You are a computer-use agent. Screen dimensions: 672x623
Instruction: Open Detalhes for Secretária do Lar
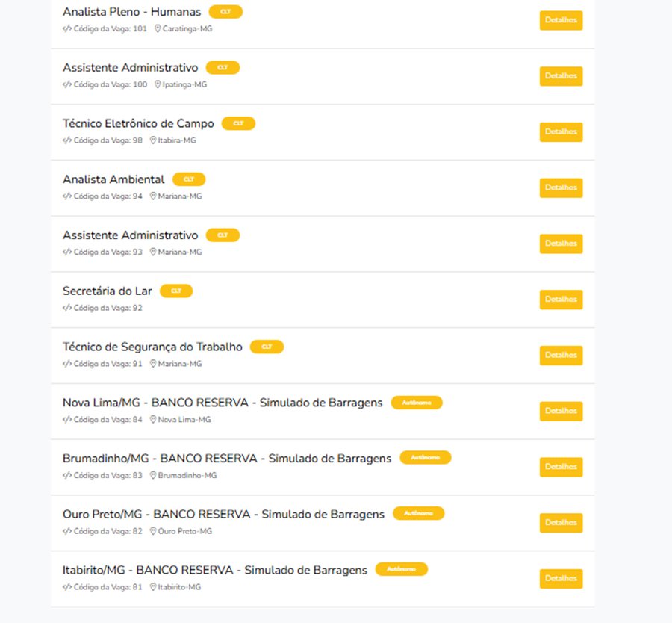(x=561, y=300)
